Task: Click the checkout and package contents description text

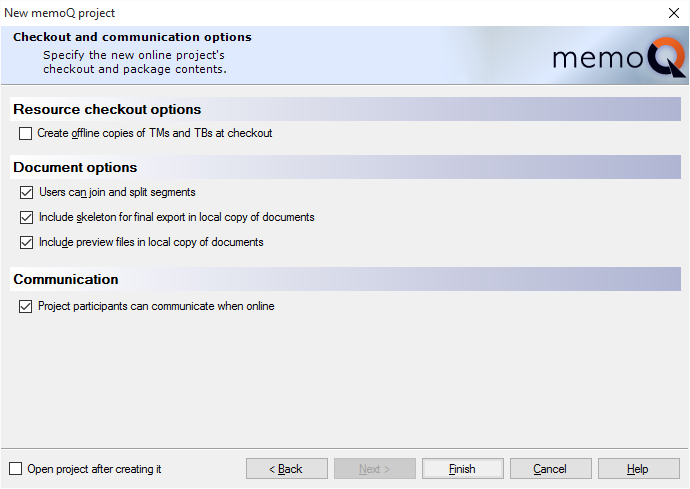Action: coord(134,62)
